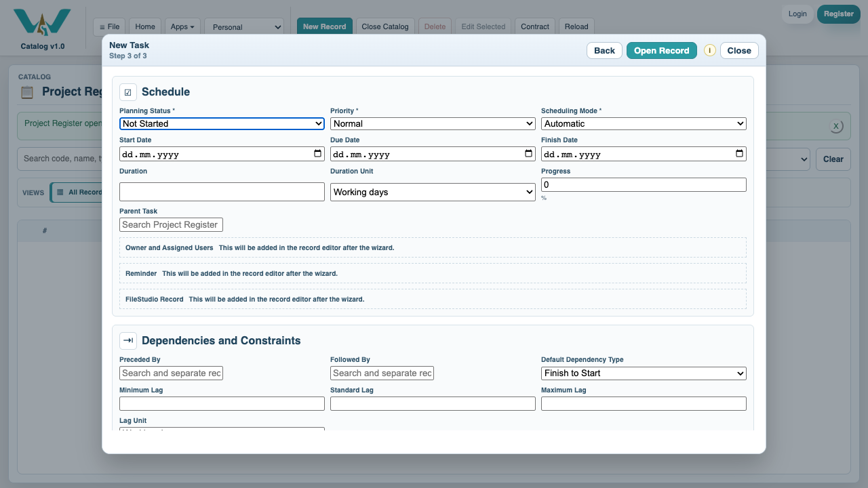Click the yellow info icon beside Open Record

tap(709, 50)
